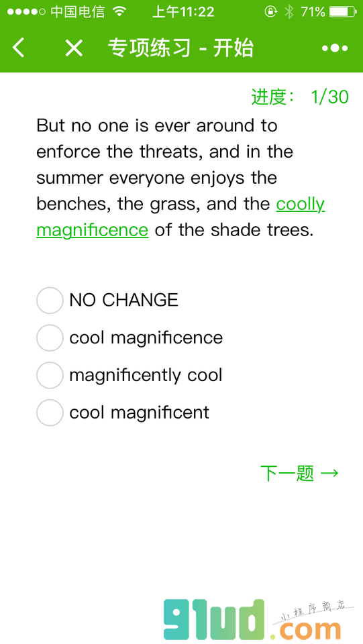Tap the battery indicator icon
Image resolution: width=363 pixels, height=644 pixels.
(x=343, y=12)
